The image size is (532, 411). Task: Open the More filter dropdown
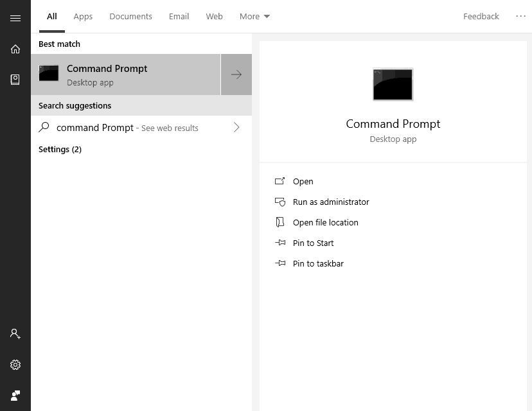click(254, 16)
